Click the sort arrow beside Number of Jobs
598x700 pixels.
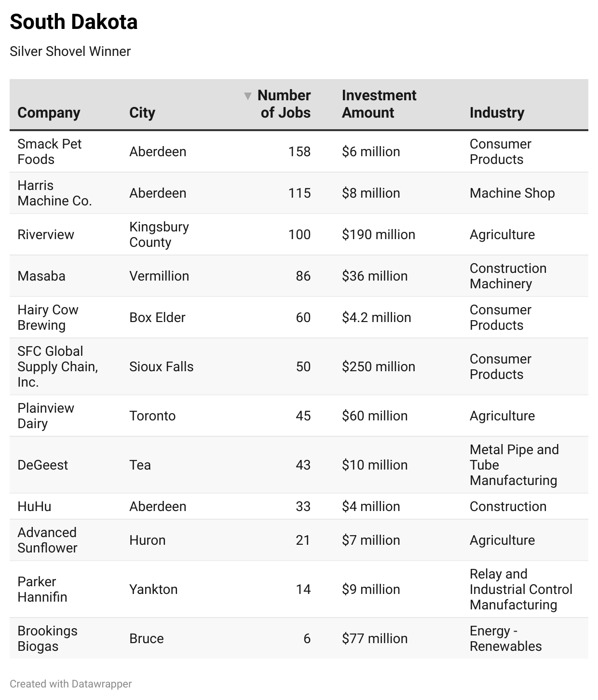(x=248, y=96)
